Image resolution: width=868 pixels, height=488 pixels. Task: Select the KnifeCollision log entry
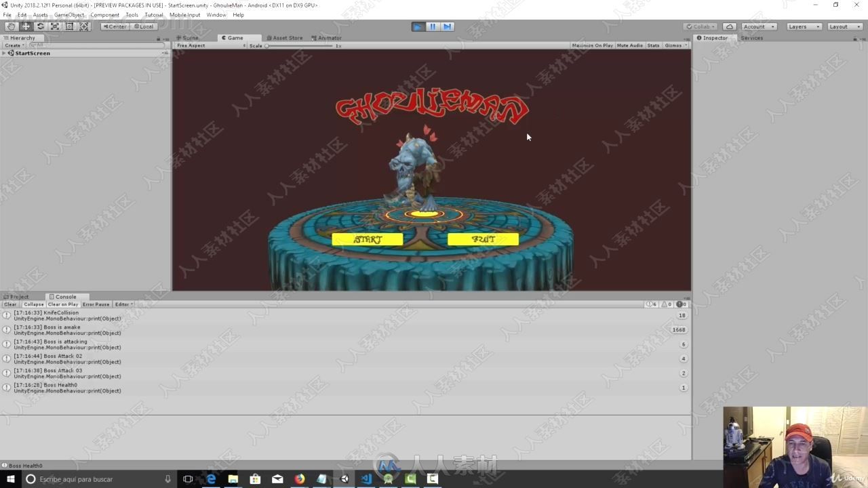345,315
